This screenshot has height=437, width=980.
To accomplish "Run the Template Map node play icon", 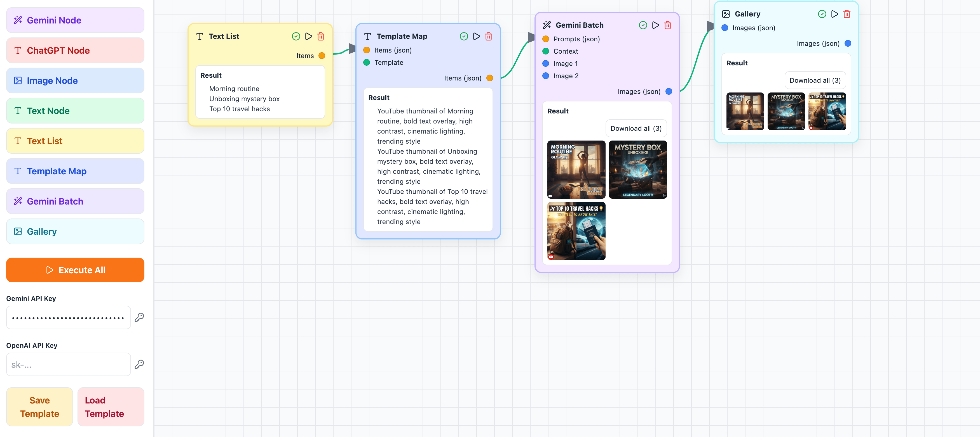I will pos(476,36).
